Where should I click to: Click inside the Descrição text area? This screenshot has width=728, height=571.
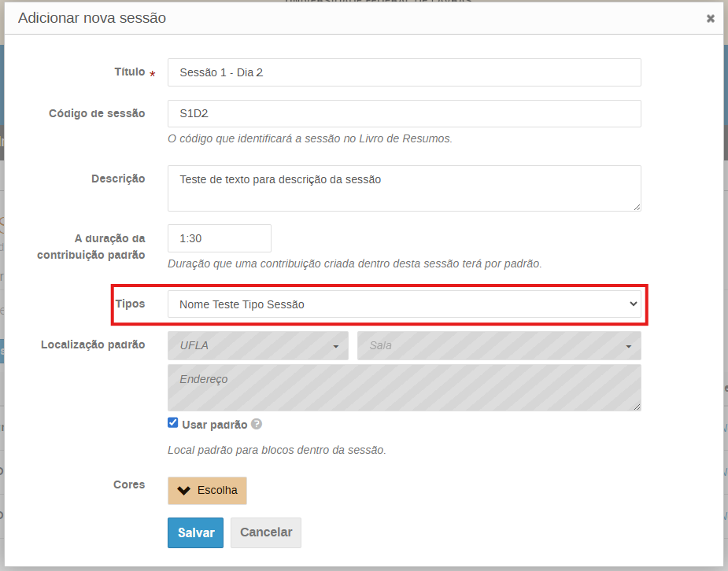tap(404, 188)
